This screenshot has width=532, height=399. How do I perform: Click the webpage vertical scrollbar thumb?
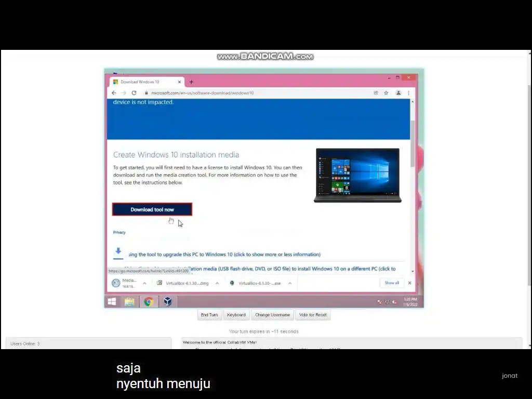click(x=412, y=143)
